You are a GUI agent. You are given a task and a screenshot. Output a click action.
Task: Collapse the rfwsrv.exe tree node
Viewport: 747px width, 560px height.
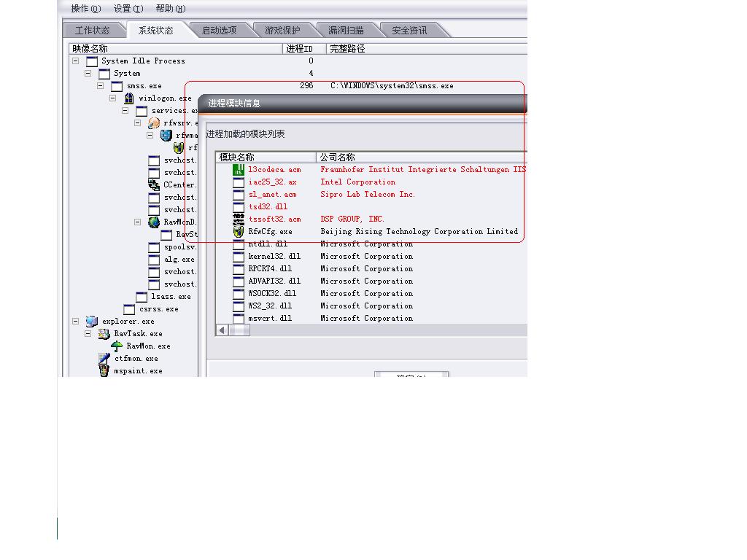[137, 122]
